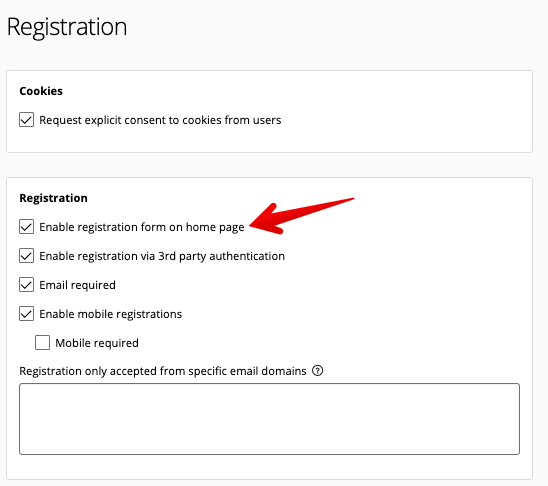Click the 'Request explicit consent to cookies' label text
This screenshot has height=486, width=548.
pos(160,120)
